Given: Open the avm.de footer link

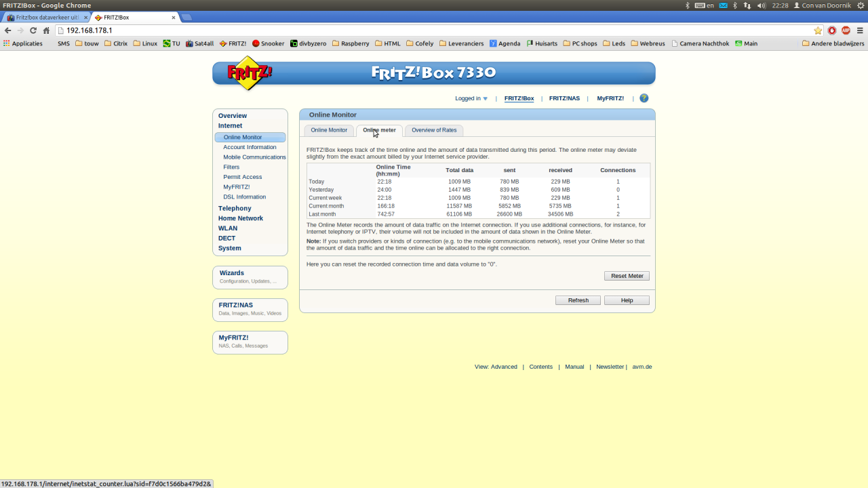Looking at the screenshot, I should coord(642,367).
